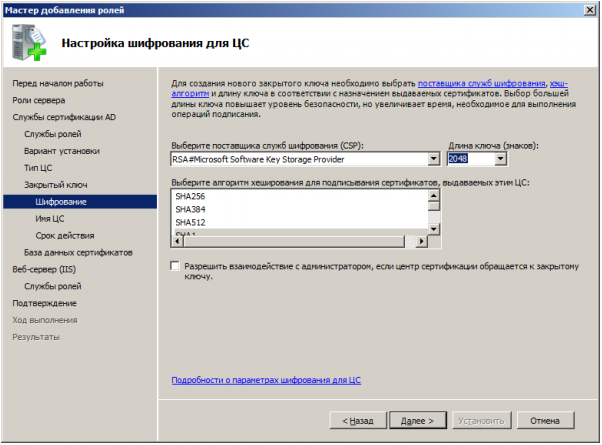Navigate to 'Имя ЦС' step
This screenshot has height=445, width=602.
(x=49, y=218)
